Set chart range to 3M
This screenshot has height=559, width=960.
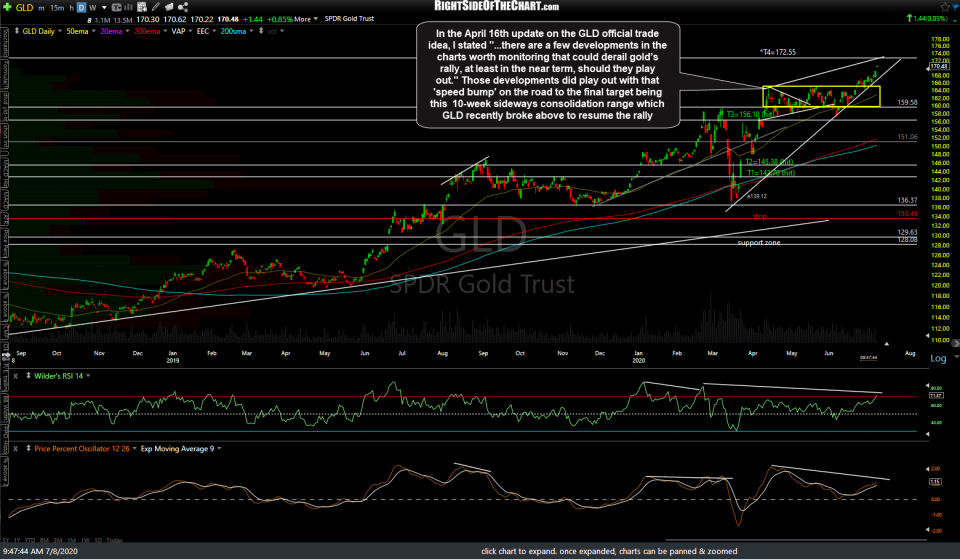[58, 540]
